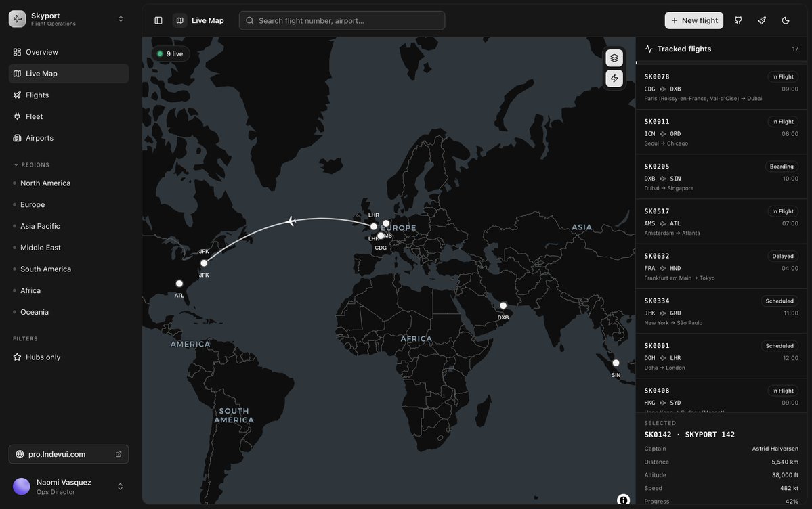Click the plane icon in SK0911 route

(x=663, y=134)
